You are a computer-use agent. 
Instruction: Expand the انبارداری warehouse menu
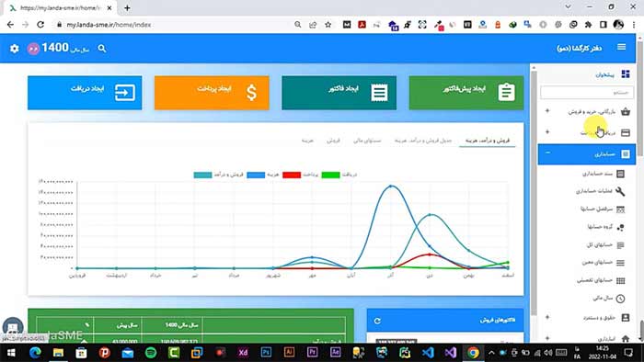(x=547, y=338)
